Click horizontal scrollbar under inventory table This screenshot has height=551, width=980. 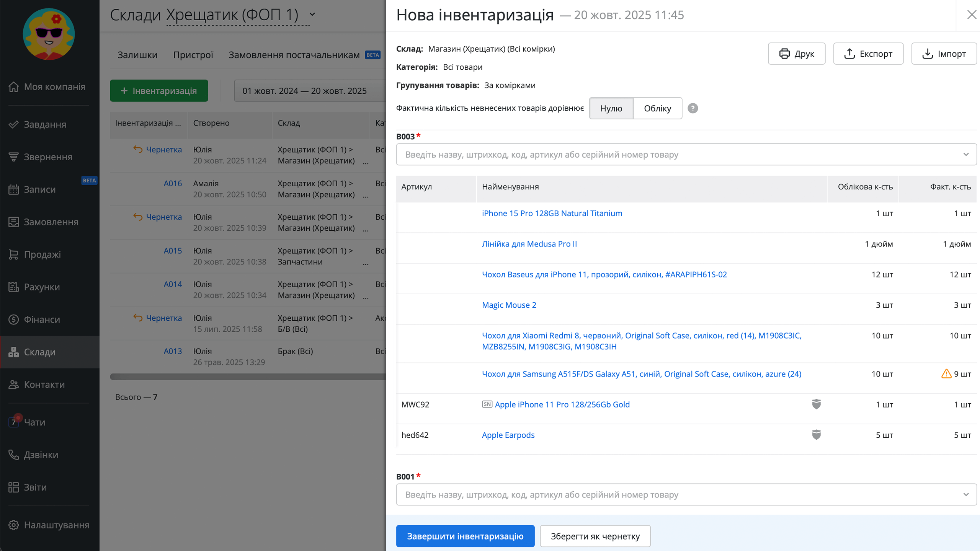coord(247,377)
